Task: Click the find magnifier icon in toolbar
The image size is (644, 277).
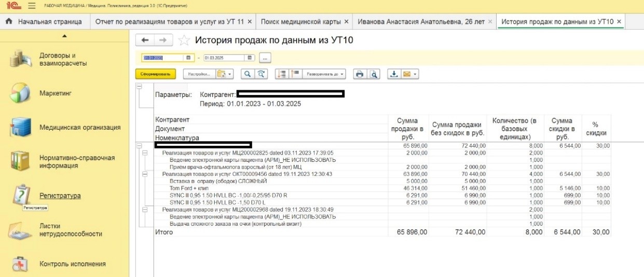Action: [248, 74]
